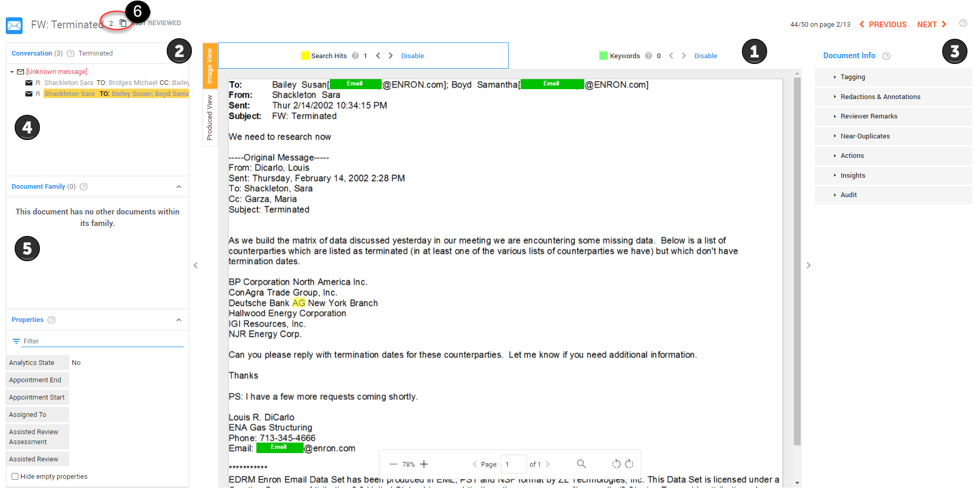Collapse the Document Family panel

coord(179,187)
